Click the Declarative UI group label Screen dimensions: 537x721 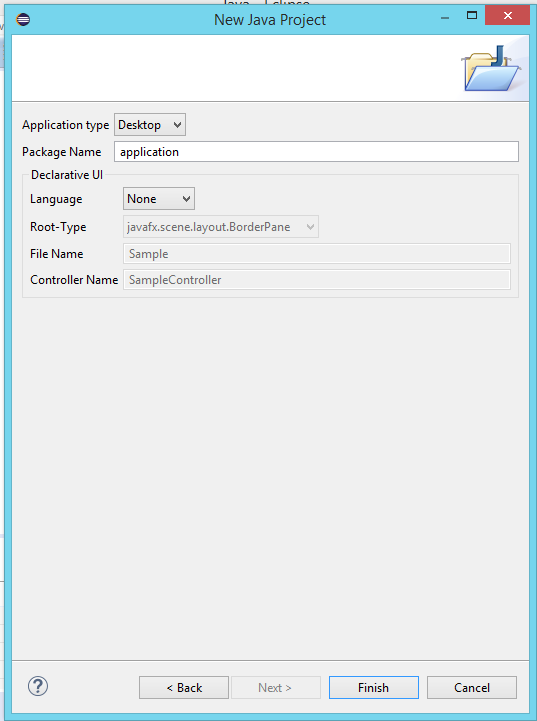tap(67, 175)
